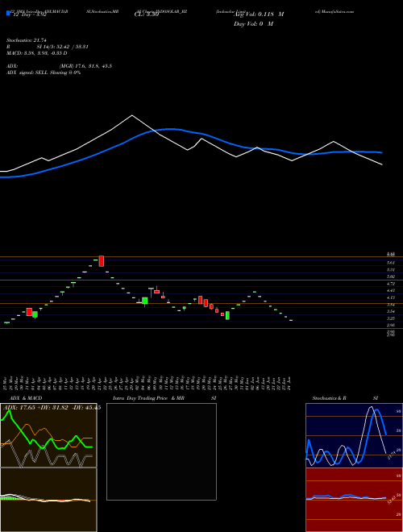This screenshot has width=403, height=532.
Task: Click the 'MACD: 3.58, 3.93, -0.35 D' line
Action: [36, 53]
